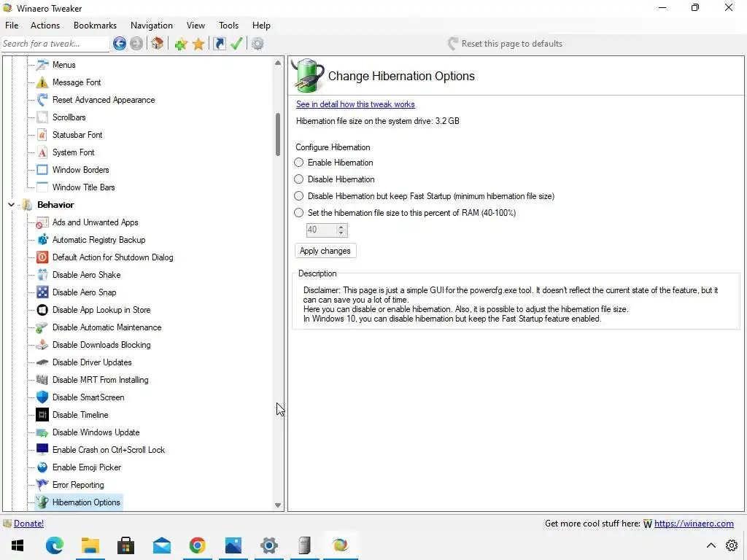Click the Disable SmartScreen shield icon
The image size is (747, 560).
tap(42, 397)
